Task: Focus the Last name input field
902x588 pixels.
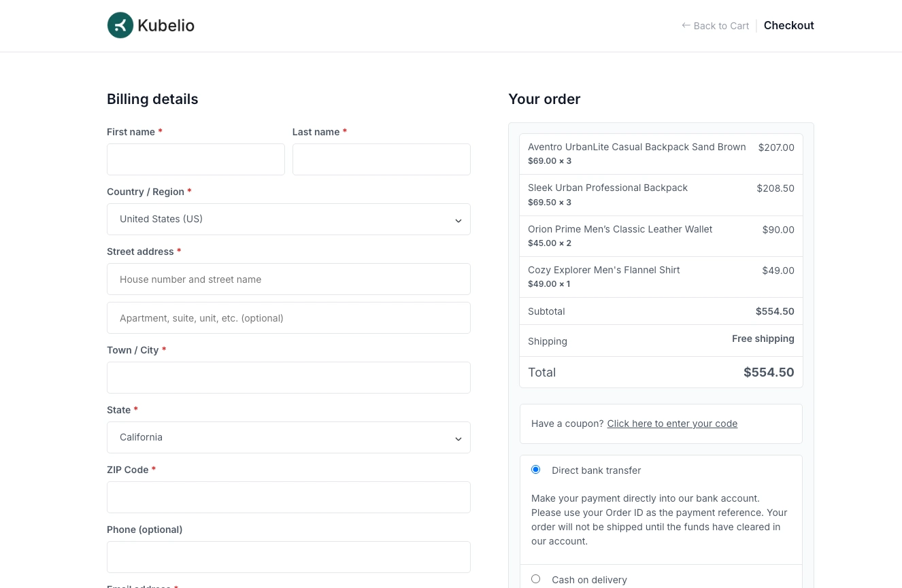Action: point(381,159)
